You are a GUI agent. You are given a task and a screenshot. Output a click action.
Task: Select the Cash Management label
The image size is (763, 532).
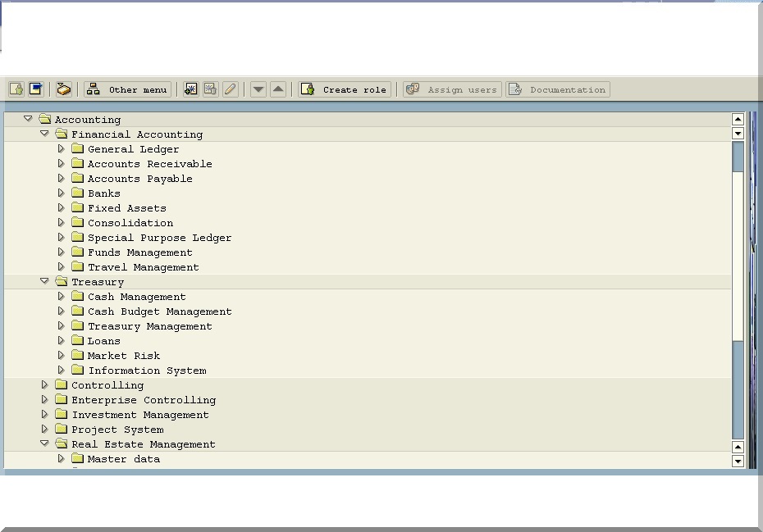click(x=137, y=297)
